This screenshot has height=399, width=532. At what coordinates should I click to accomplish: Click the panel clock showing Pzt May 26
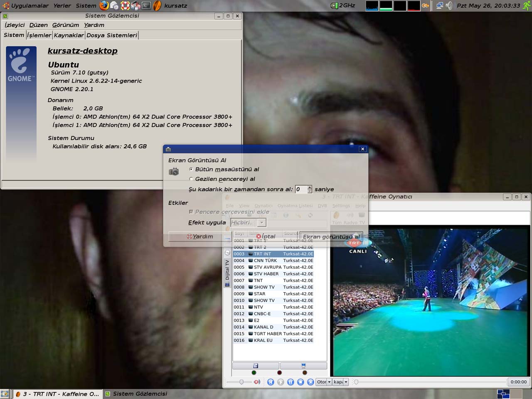click(x=488, y=5)
